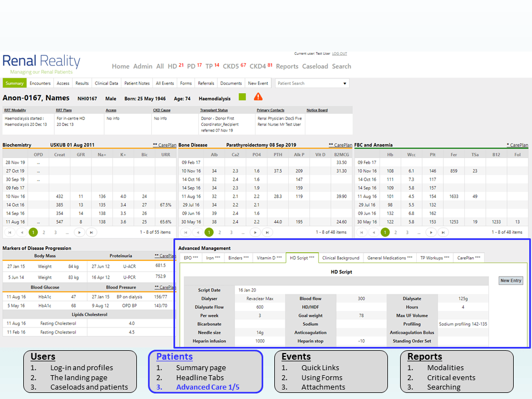Image resolution: width=532 pixels, height=399 pixels.
Task: Click the New Entry button
Action: pos(510,280)
